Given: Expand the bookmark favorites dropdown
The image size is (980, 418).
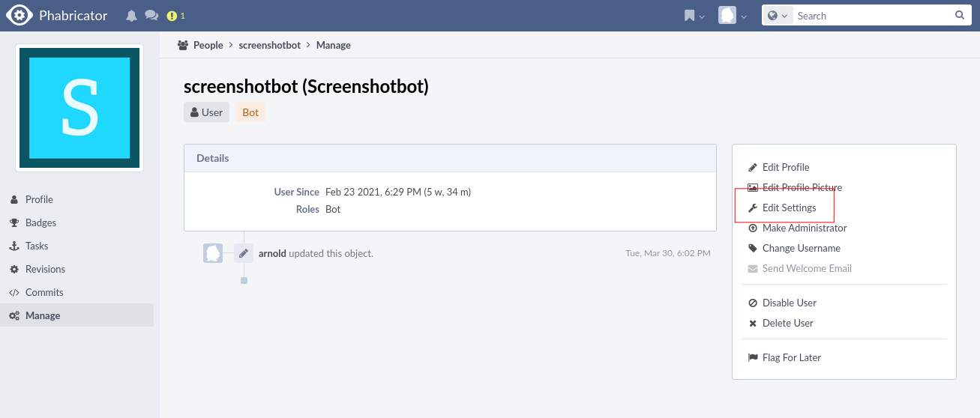Looking at the screenshot, I should point(694,16).
